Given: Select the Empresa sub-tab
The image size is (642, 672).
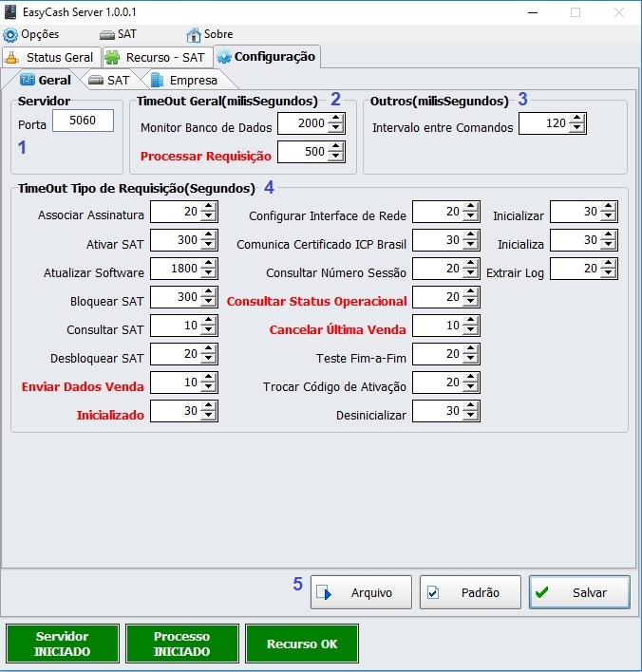Looking at the screenshot, I should pos(184,81).
